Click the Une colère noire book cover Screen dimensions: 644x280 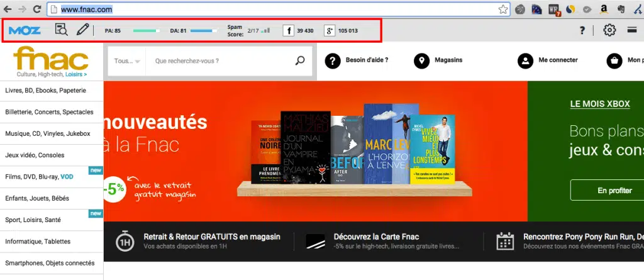[x=266, y=152]
